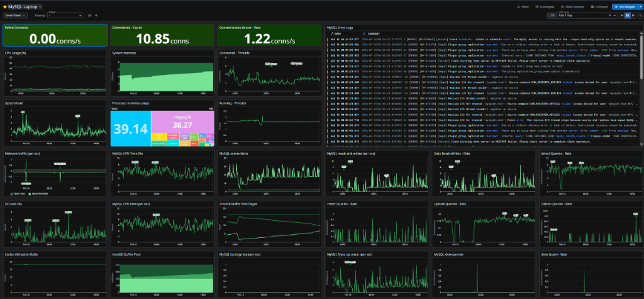Click the Running - Threads widget title
Viewport: 644px width, 299px height.
pos(233,103)
